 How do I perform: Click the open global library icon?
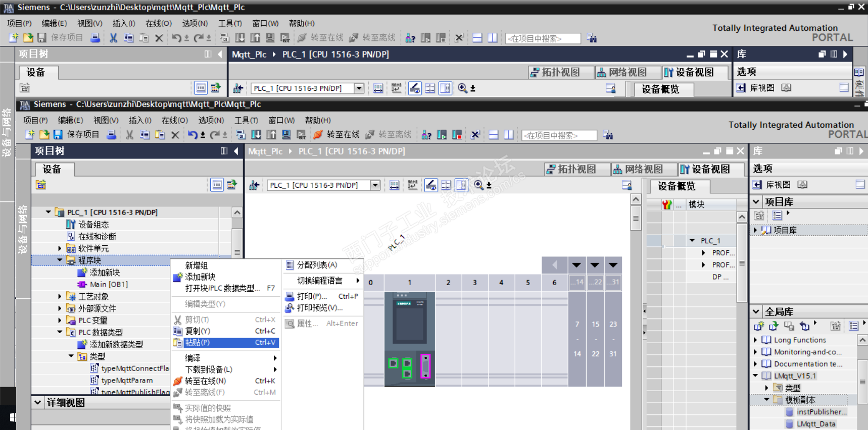point(774,326)
